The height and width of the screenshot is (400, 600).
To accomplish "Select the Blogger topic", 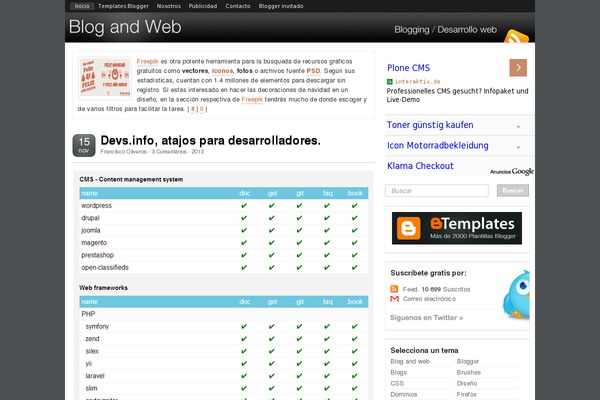I will pyautogui.click(x=468, y=361).
